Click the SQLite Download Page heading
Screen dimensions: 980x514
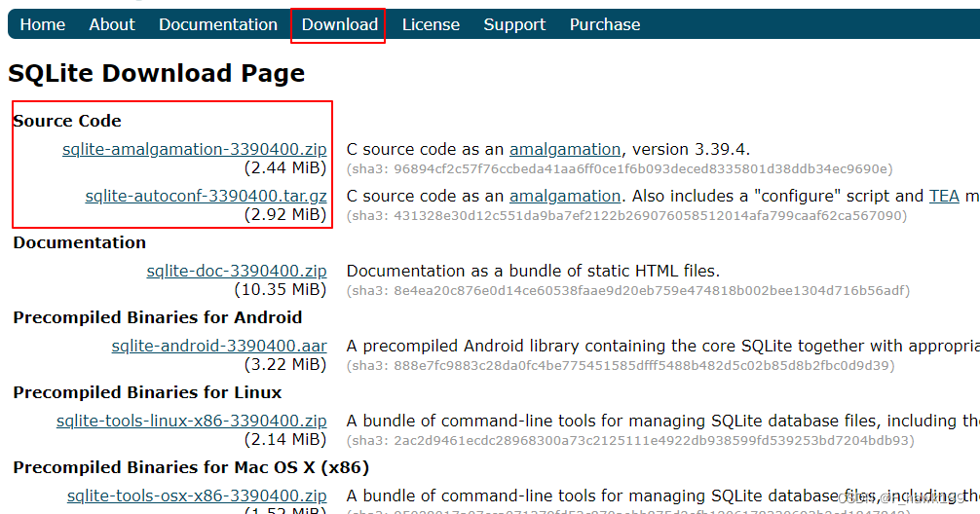point(156,73)
